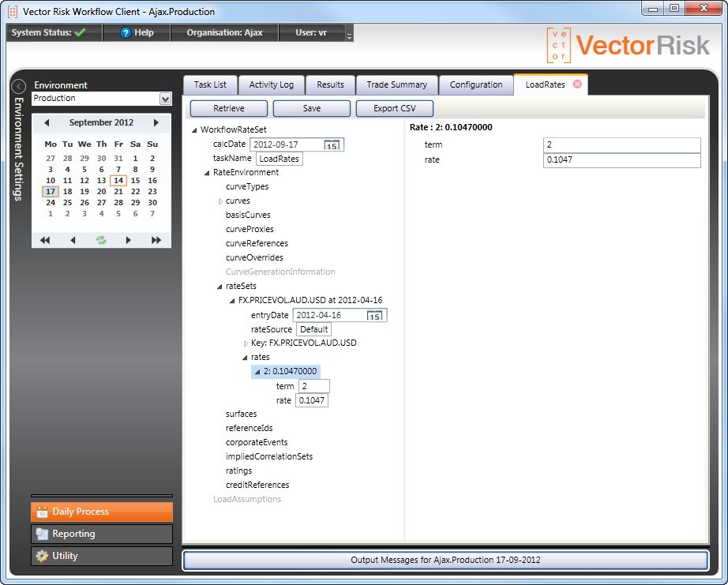
Task: Click the Organisation: Ajax toolbar item
Action: (x=225, y=33)
